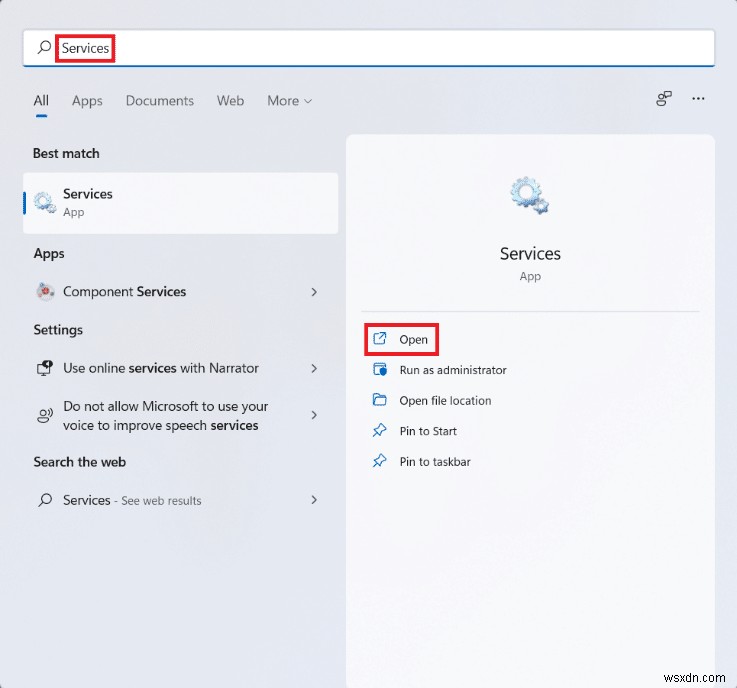Click the web search magnifier icon
Screen dimensions: 737x688
click(45, 500)
